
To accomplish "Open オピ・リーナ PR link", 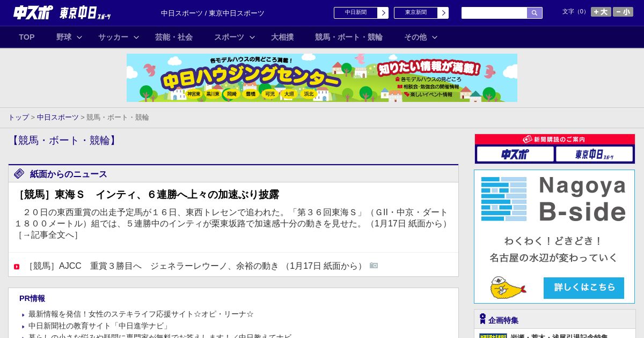I will [x=141, y=314].
